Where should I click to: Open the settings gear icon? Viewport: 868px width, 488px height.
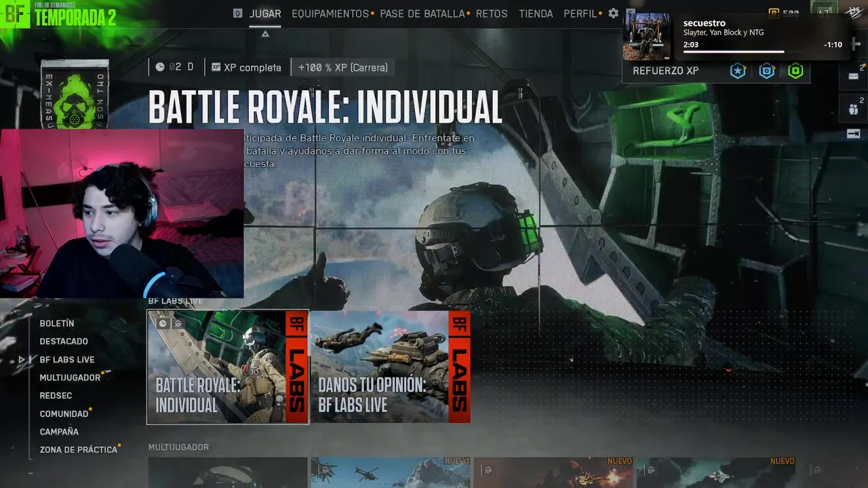point(613,14)
